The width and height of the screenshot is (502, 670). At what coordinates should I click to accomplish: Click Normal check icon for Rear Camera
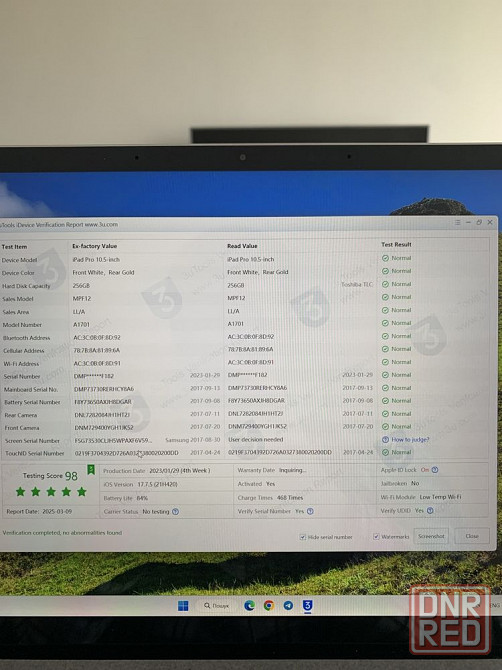[385, 414]
